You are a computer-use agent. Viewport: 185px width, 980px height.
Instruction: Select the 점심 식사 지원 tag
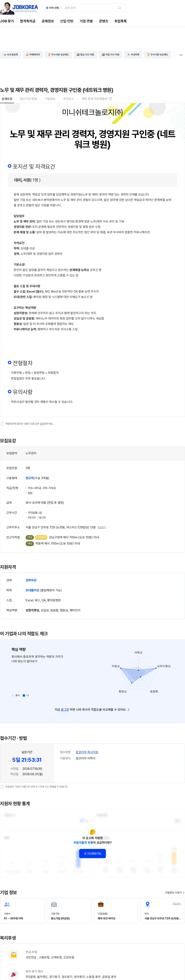click(x=85, y=55)
